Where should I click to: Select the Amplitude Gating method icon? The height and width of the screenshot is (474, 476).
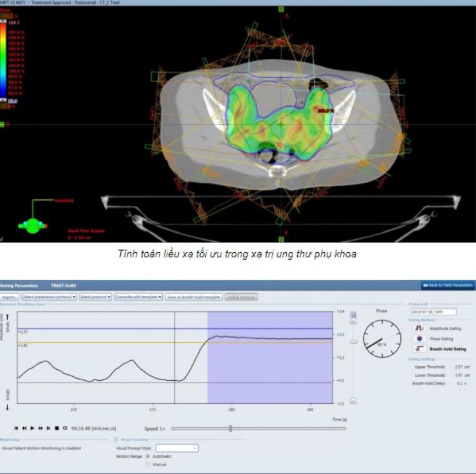click(x=419, y=328)
